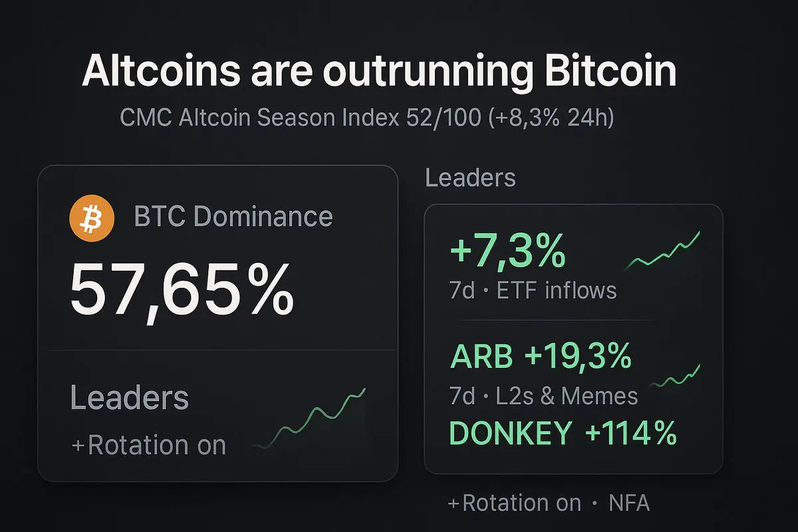Click the '+Rotation on' footer text
The width and height of the screenshot is (798, 532).
(x=515, y=503)
